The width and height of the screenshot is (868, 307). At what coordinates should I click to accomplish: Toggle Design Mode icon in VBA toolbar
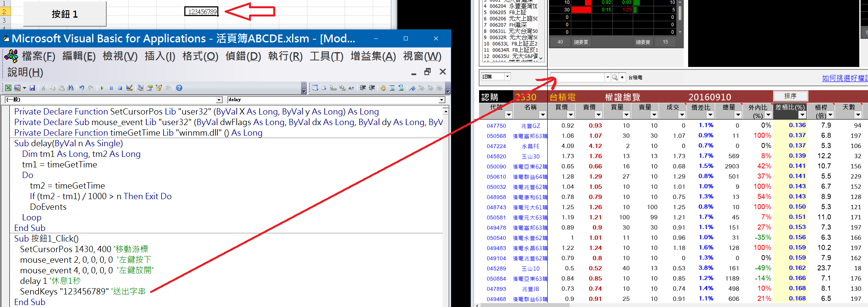point(129,88)
